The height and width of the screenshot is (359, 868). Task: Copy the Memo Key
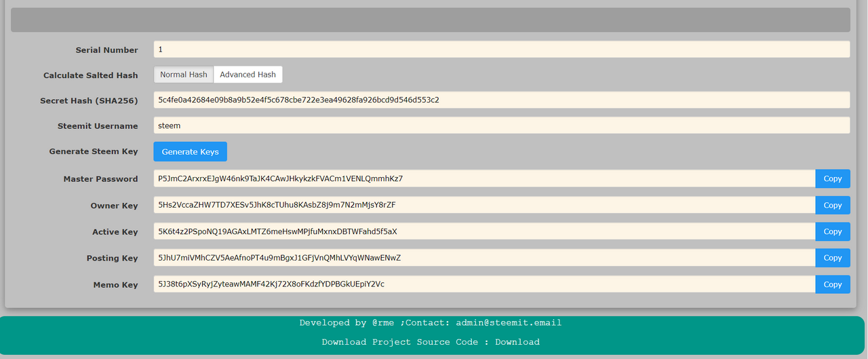(x=833, y=284)
